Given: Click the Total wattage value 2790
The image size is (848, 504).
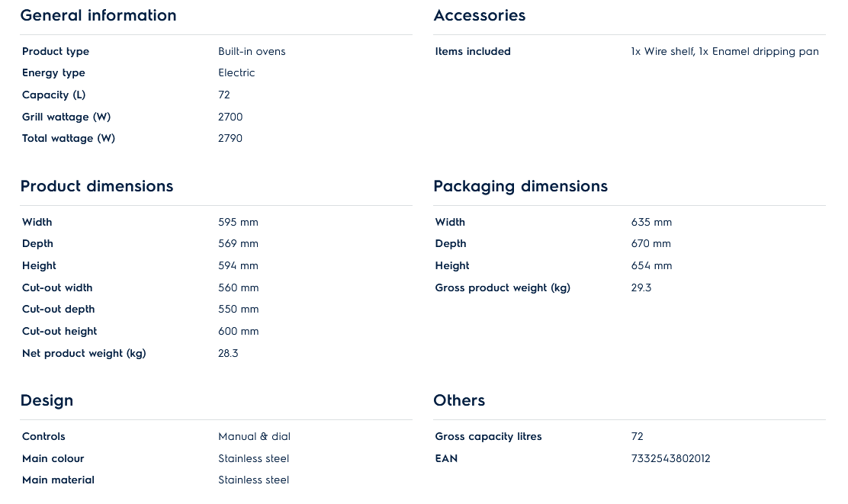Looking at the screenshot, I should 230,138.
